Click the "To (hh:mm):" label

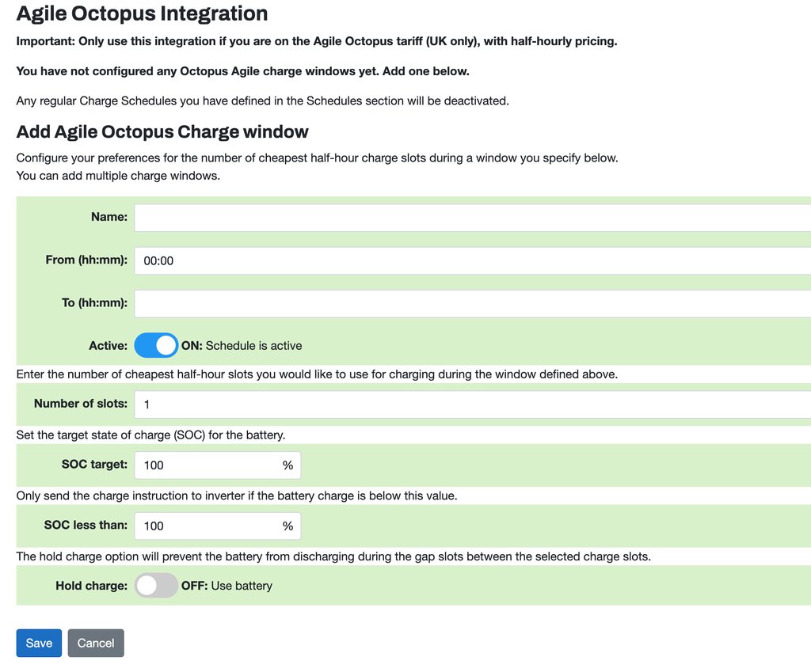click(94, 302)
